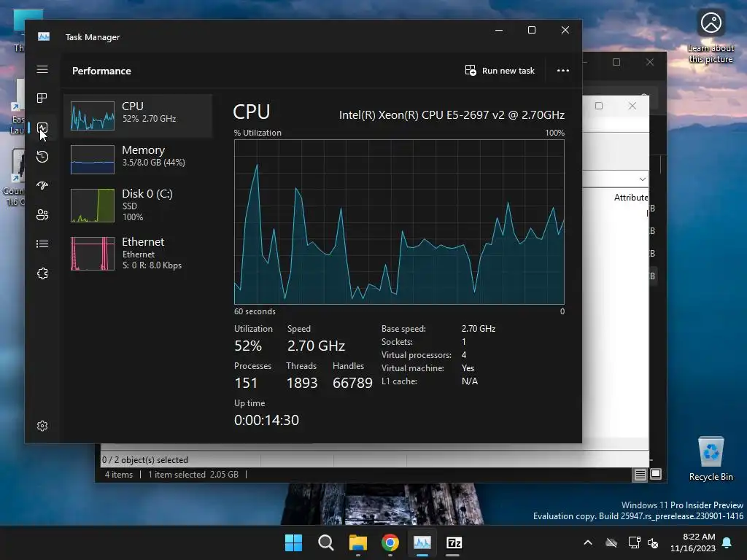This screenshot has height=560, width=747.
Task: Go to the Processes page icon
Action: tap(42, 98)
